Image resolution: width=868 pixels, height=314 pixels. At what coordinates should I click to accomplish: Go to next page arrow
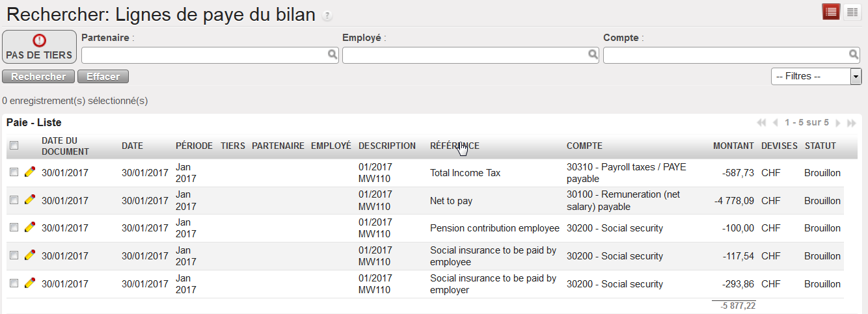click(838, 123)
